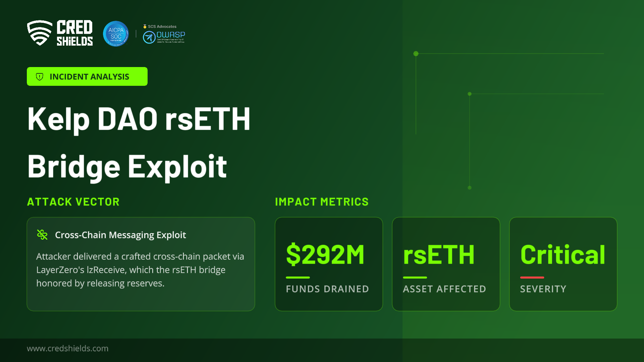
Task: Toggle the rsETH asset affected card
Action: click(446, 264)
